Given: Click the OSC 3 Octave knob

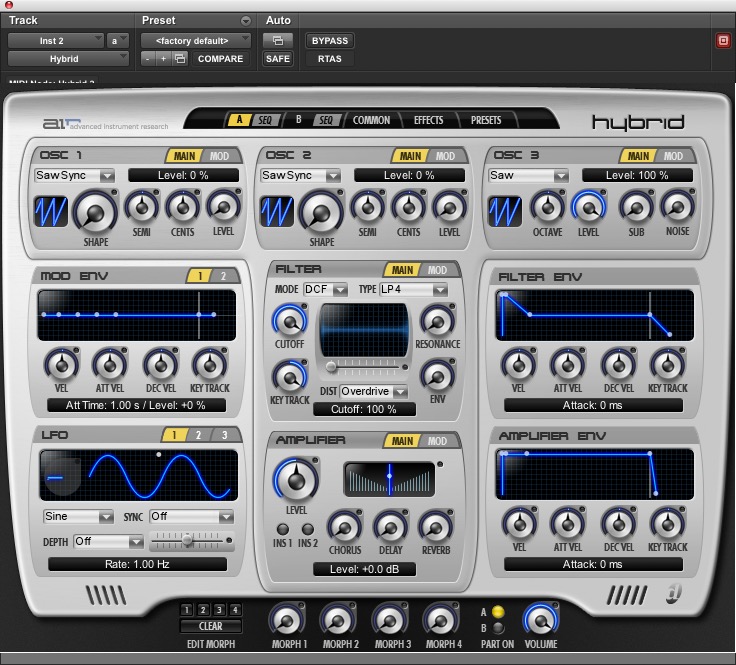Looking at the screenshot, I should pyautogui.click(x=547, y=207).
